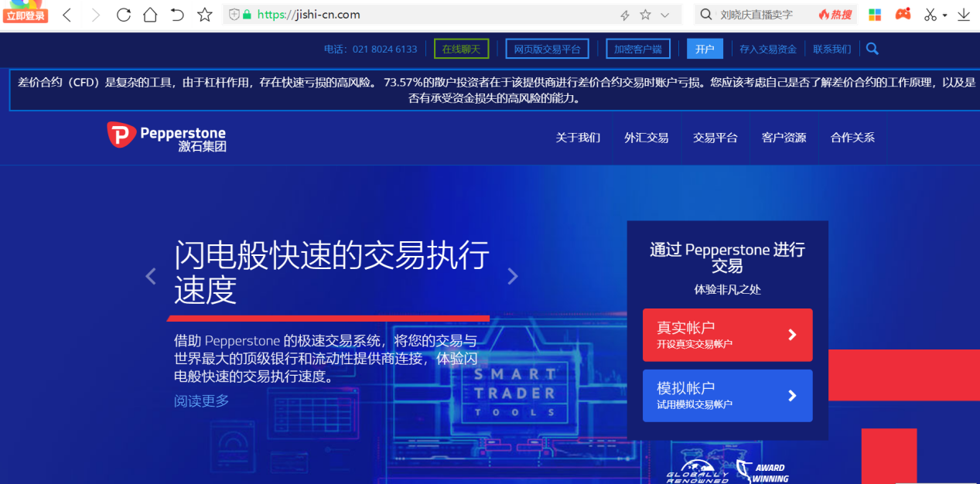Expand the screenshot tool dropdown arrow

tap(945, 15)
